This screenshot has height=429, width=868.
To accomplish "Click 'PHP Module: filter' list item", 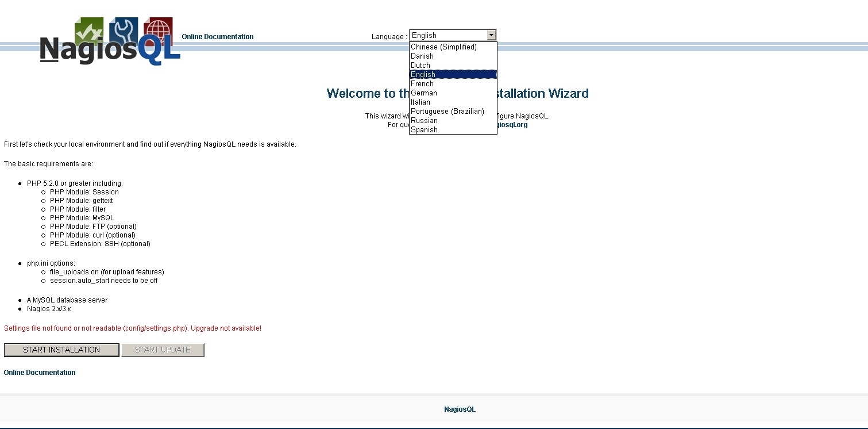I will [x=78, y=209].
